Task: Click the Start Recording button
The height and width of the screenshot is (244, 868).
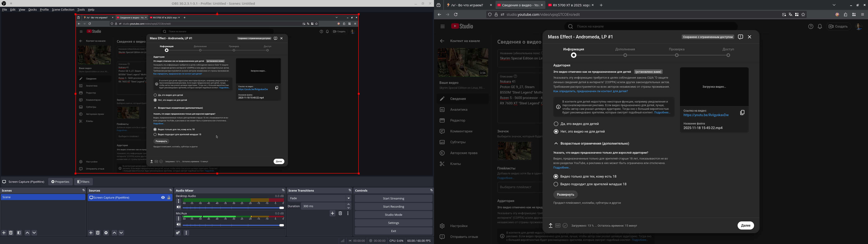Action: (x=393, y=206)
